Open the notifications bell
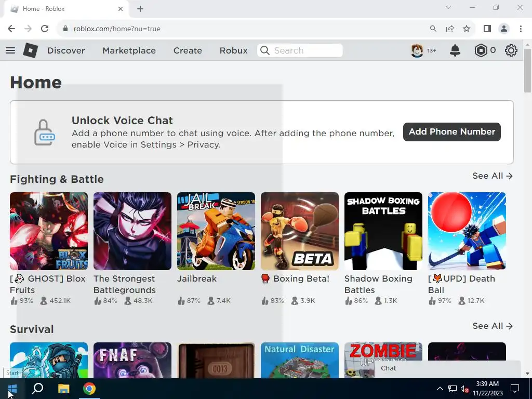The height and width of the screenshot is (399, 532). click(455, 50)
